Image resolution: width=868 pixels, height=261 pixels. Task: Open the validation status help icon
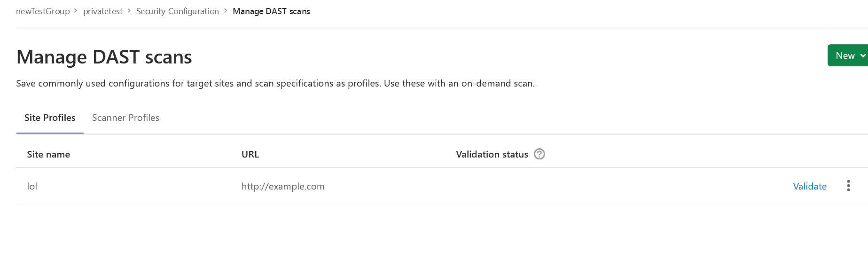(539, 154)
